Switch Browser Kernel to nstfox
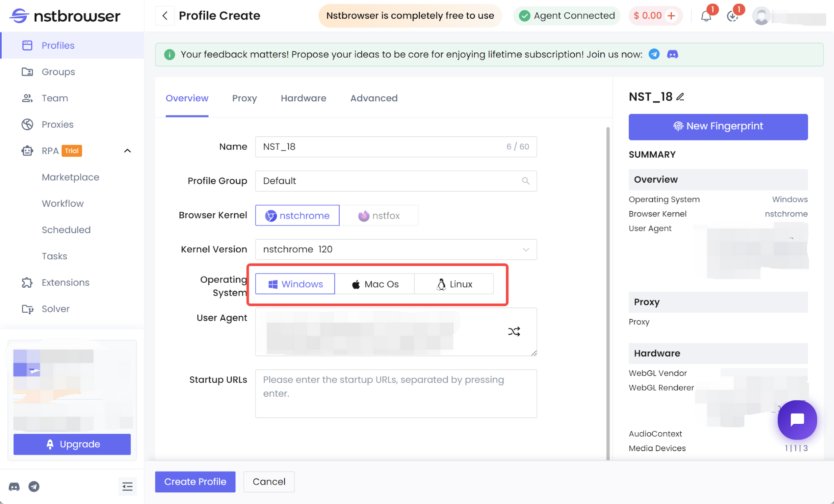The height and width of the screenshot is (504, 834). coord(380,216)
